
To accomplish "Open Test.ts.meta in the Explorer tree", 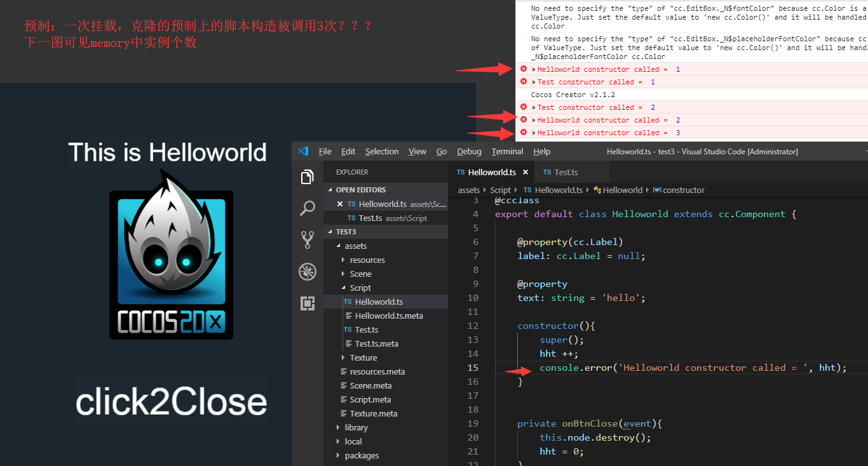I will (x=386, y=344).
